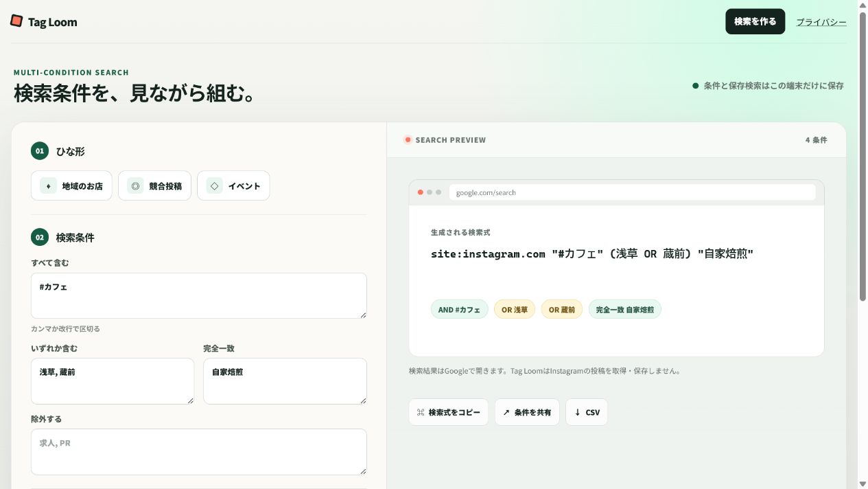
Task: Click the 検索結果はGoogleで開きます note
Action: coord(545,371)
